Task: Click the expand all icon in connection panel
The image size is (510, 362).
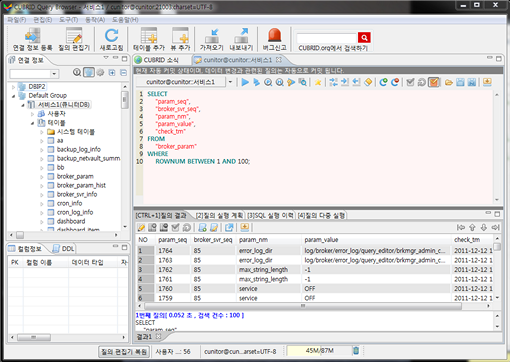Action: pos(112,72)
